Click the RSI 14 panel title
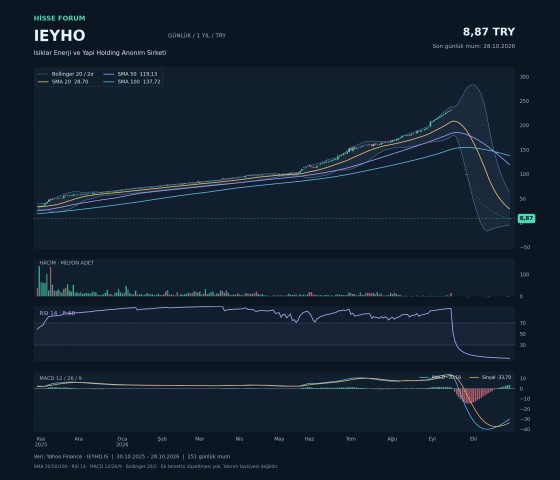560x480 pixels. click(57, 313)
